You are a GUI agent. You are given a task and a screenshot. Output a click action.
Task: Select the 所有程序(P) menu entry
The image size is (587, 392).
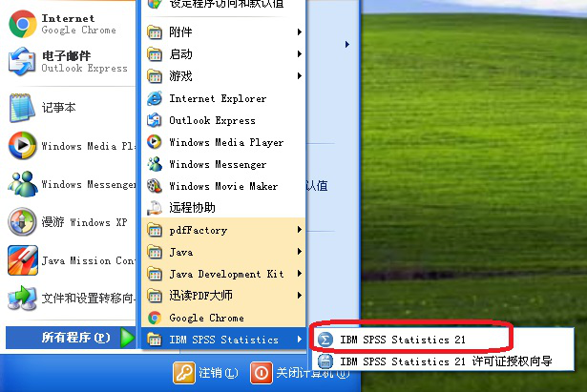(71, 338)
